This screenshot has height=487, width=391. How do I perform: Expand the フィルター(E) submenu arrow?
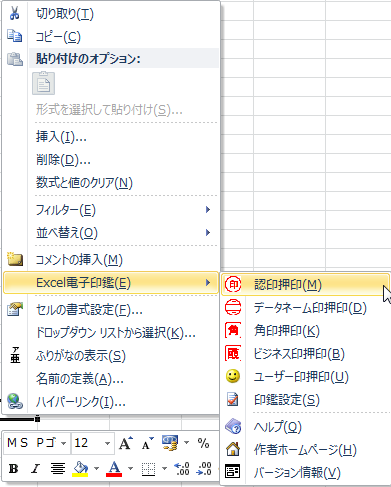tap(208, 210)
